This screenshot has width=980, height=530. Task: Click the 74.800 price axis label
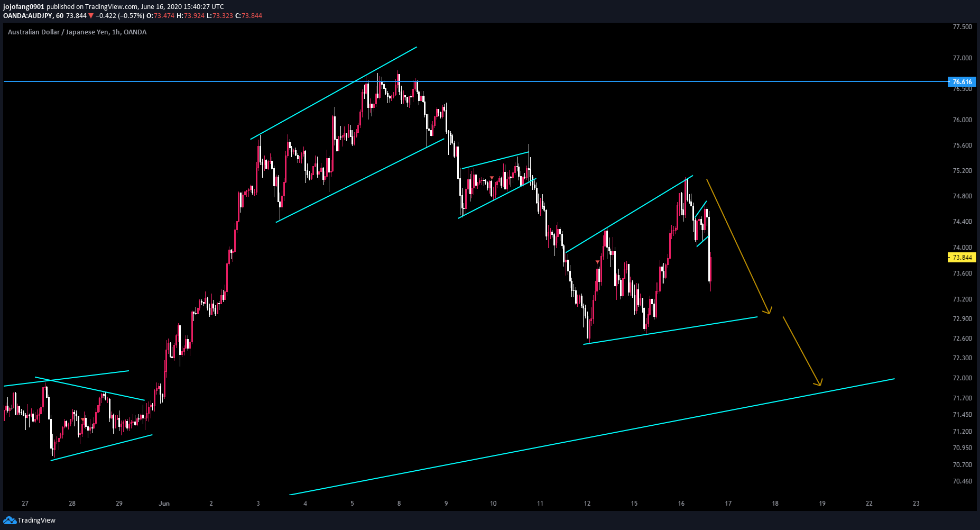point(962,196)
